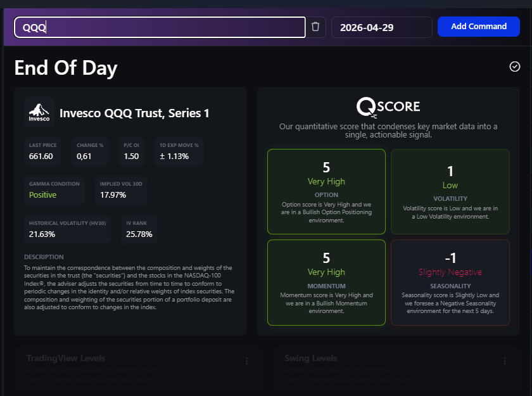Screen dimensions: 532x396
Task: Click the DESCRIPTION label
Action: pos(44,257)
